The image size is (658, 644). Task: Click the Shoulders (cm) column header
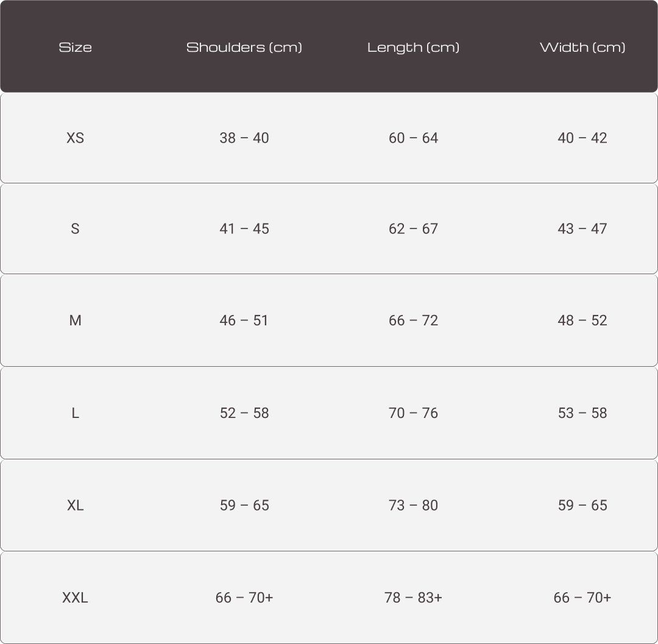(244, 48)
